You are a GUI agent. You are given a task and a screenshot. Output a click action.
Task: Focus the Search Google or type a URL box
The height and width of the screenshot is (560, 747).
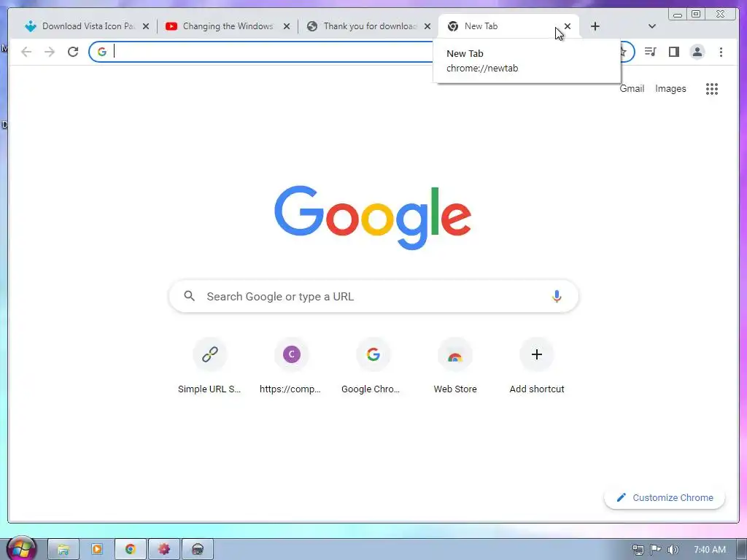click(x=373, y=296)
